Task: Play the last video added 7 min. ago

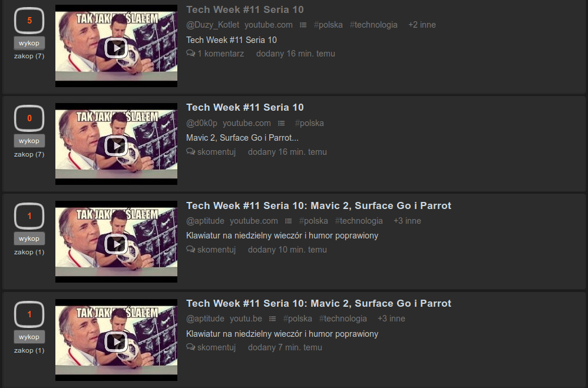Action: (x=116, y=341)
